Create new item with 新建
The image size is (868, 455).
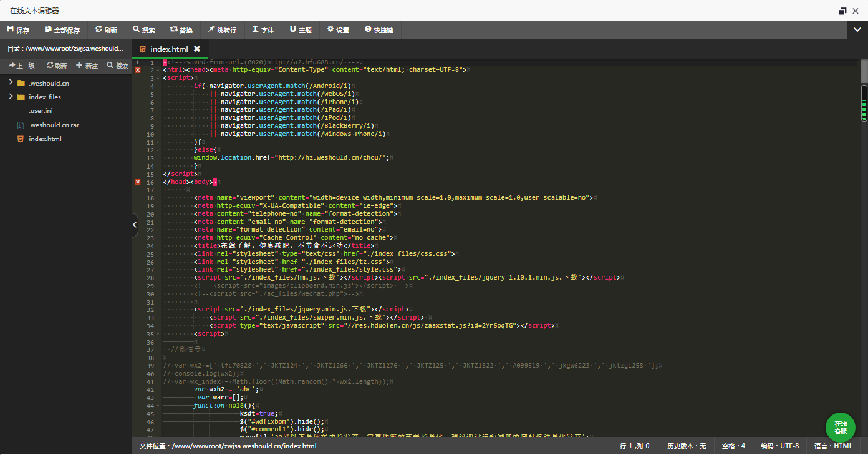(x=87, y=66)
